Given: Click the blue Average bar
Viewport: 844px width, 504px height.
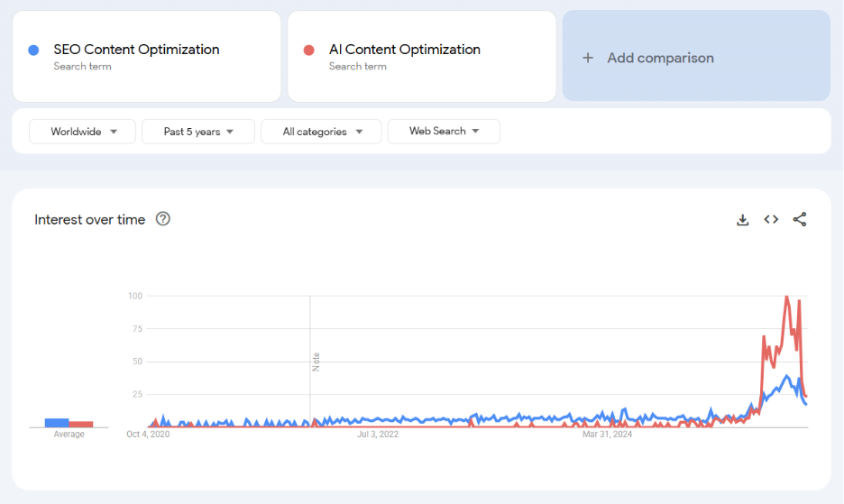Looking at the screenshot, I should click(x=57, y=422).
